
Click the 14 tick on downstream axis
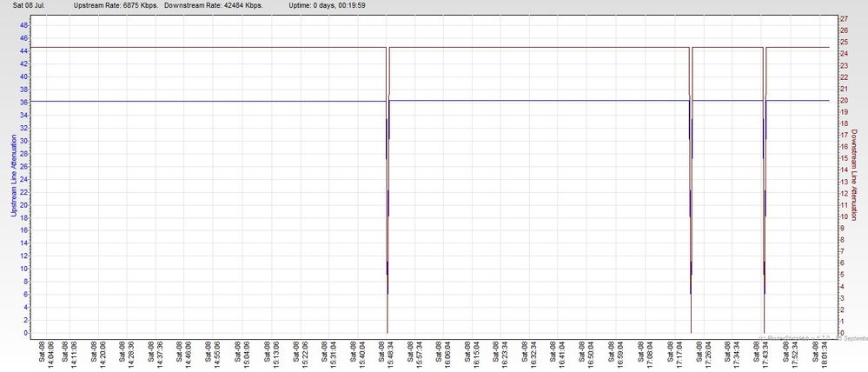(845, 170)
